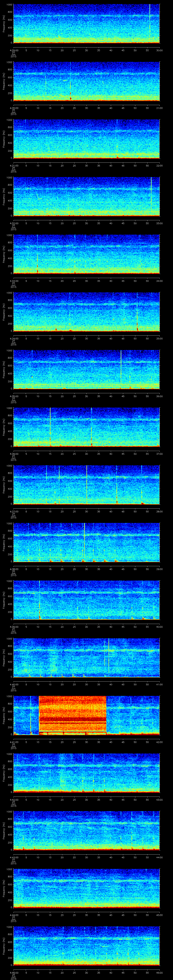This screenshot has height=980, width=173.
Task: Select the 36:00 end time label
Action: [x=159, y=396]
